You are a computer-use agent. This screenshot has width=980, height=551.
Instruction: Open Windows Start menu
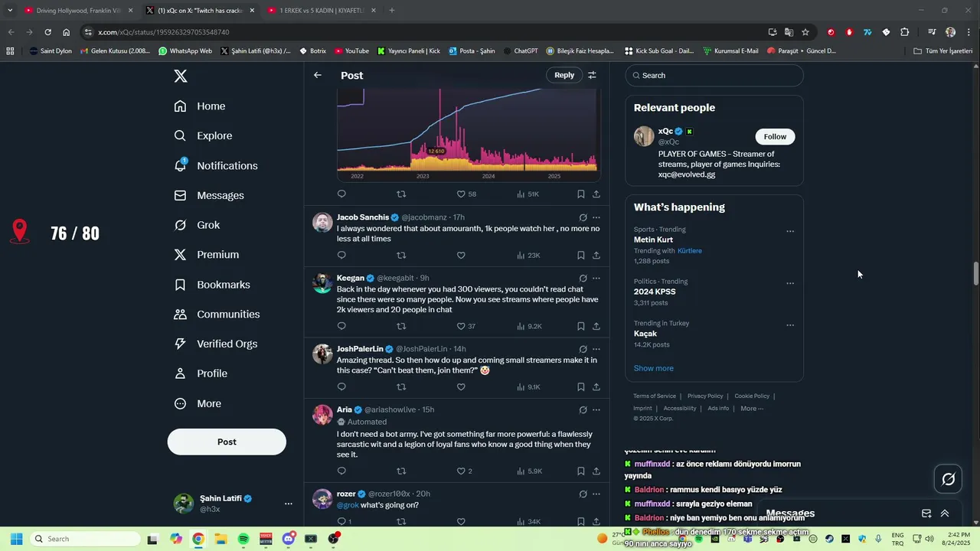tap(16, 539)
